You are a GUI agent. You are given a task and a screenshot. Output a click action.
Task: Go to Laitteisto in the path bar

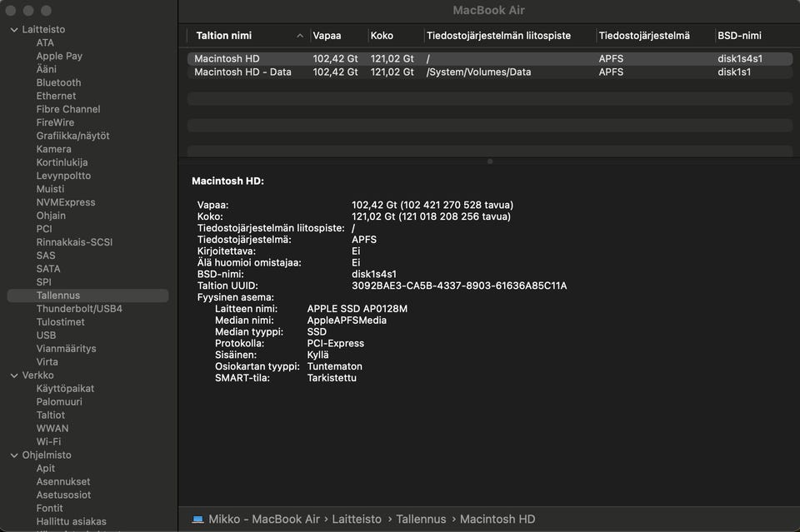(357, 520)
